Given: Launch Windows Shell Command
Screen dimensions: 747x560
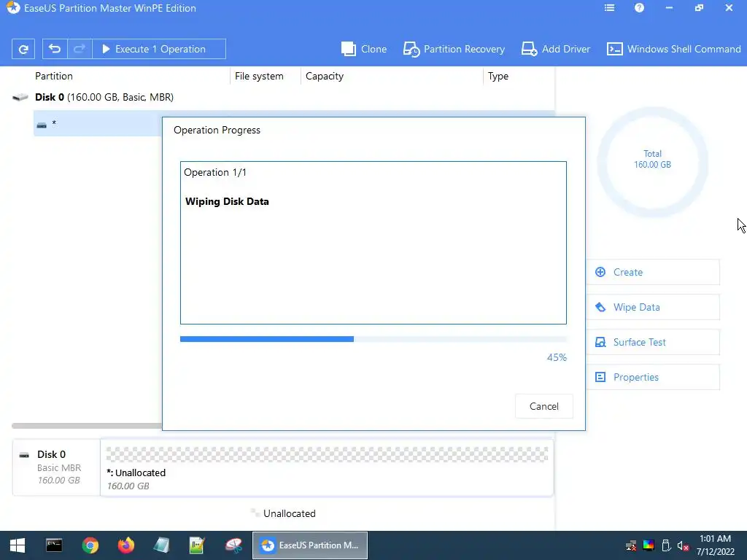Looking at the screenshot, I should [x=673, y=49].
